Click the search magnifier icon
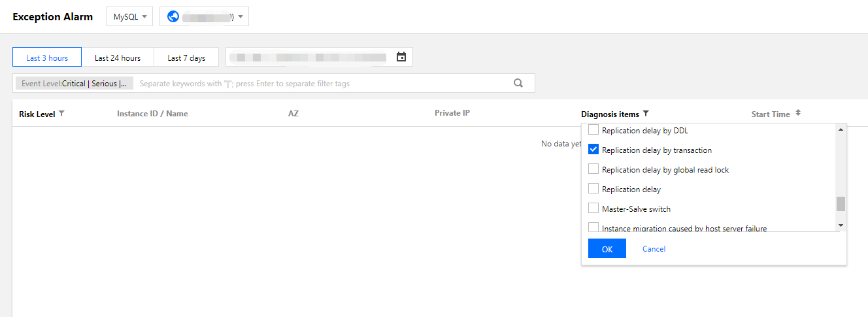Image resolution: width=868 pixels, height=317 pixels. pos(518,83)
